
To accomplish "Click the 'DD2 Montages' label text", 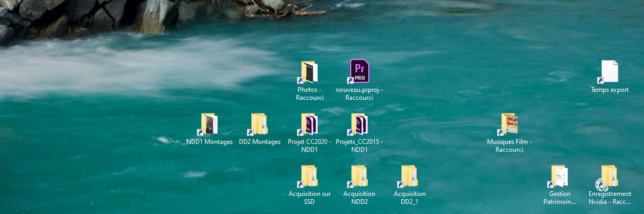I will 260,142.
